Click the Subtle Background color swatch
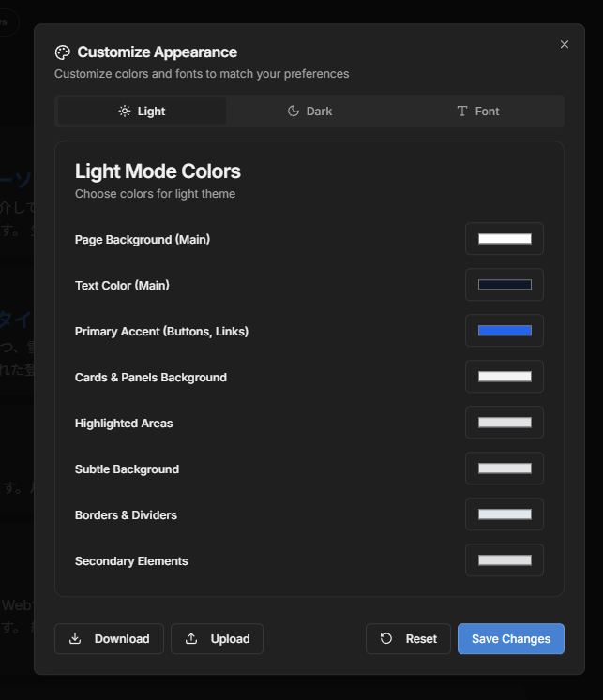Screen dimensions: 603x700 coord(505,469)
